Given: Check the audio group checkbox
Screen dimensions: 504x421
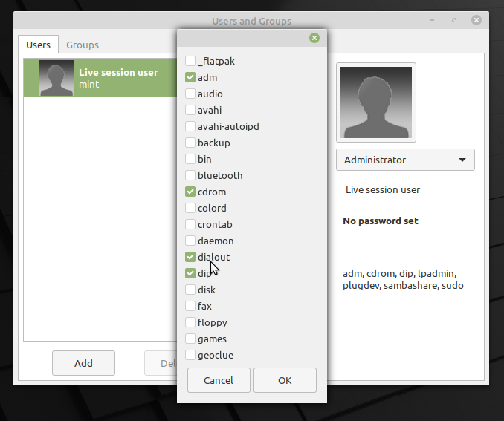Looking at the screenshot, I should 191,94.
